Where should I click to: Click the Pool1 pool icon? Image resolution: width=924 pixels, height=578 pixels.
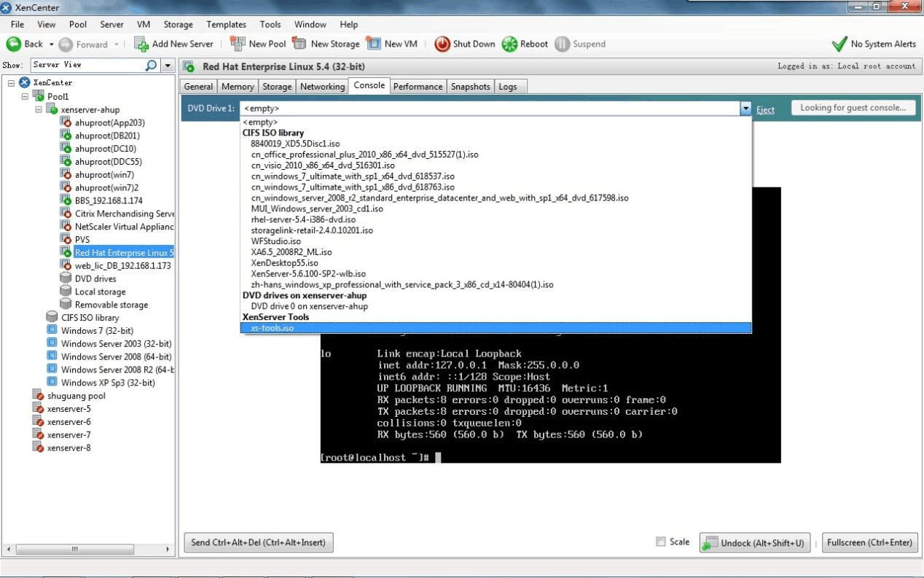[39, 96]
